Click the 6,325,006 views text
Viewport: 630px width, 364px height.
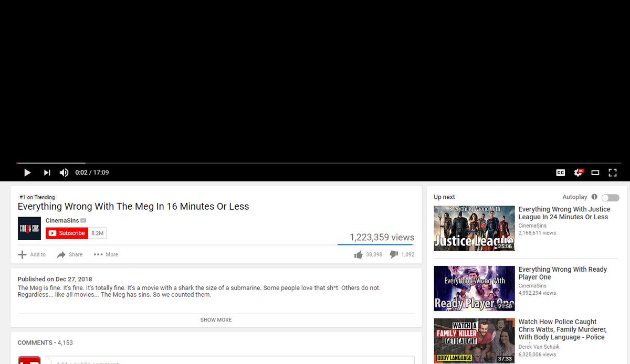coord(537,355)
